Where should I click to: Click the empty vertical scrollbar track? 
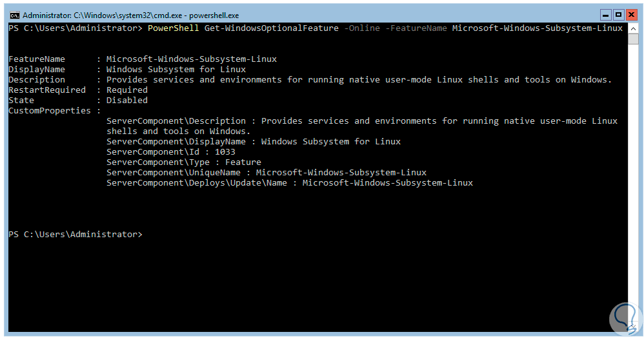(x=633, y=193)
